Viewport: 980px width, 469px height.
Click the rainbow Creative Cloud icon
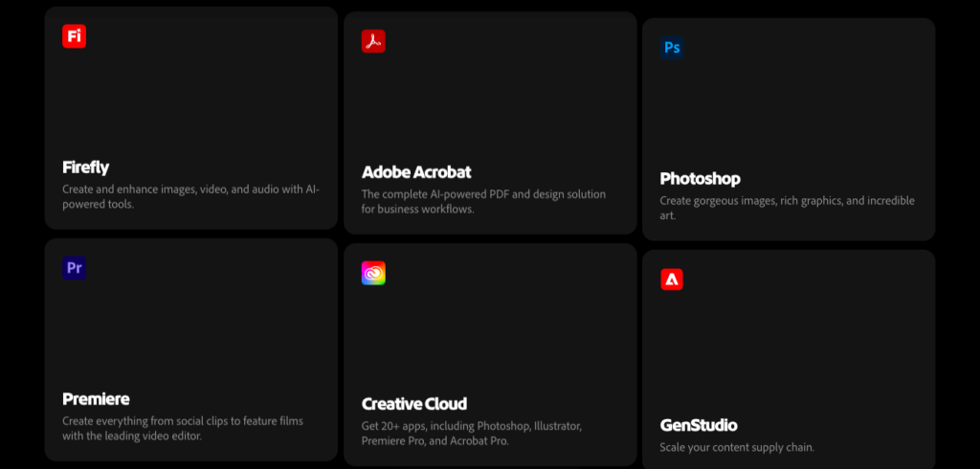coord(373,274)
